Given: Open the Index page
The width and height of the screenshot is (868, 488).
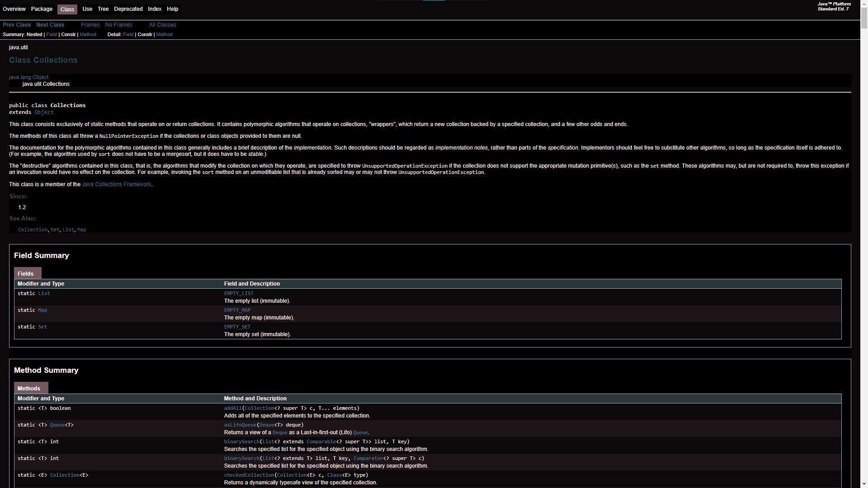Looking at the screenshot, I should pos(154,9).
